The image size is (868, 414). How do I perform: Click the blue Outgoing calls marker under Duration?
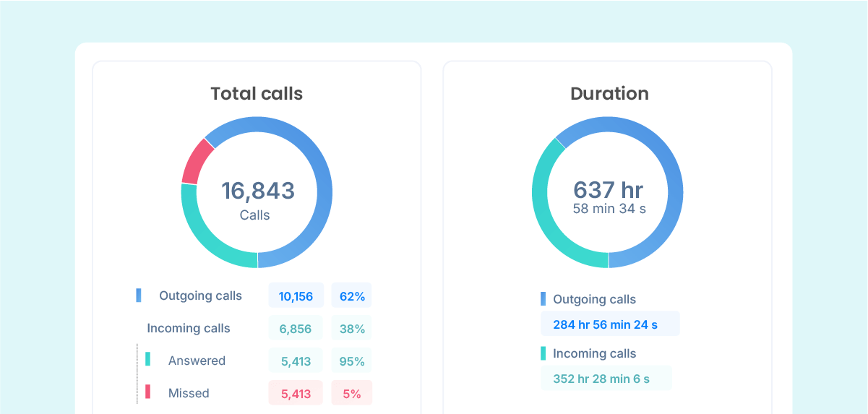tap(543, 299)
